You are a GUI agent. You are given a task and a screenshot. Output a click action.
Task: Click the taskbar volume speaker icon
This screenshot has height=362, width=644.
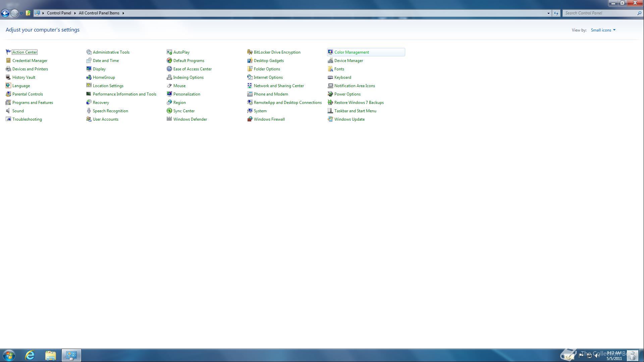coord(597,356)
